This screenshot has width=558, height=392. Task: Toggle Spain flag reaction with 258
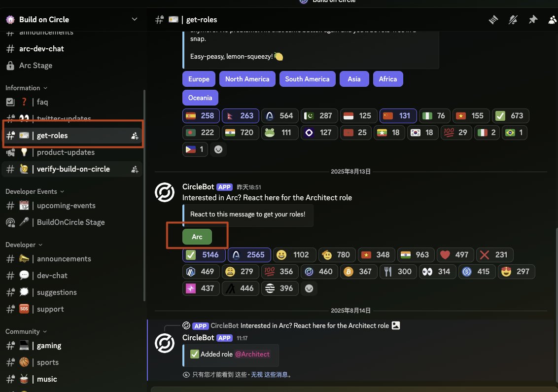[x=201, y=116]
